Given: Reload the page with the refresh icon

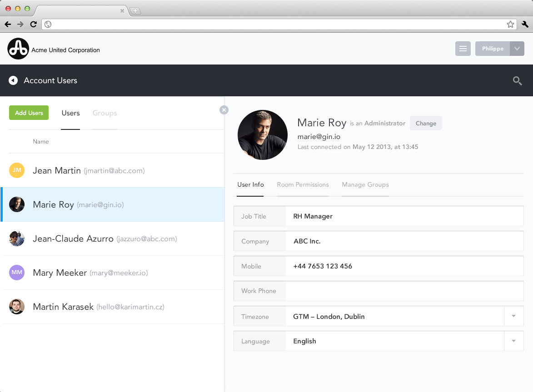Looking at the screenshot, I should click(x=33, y=24).
